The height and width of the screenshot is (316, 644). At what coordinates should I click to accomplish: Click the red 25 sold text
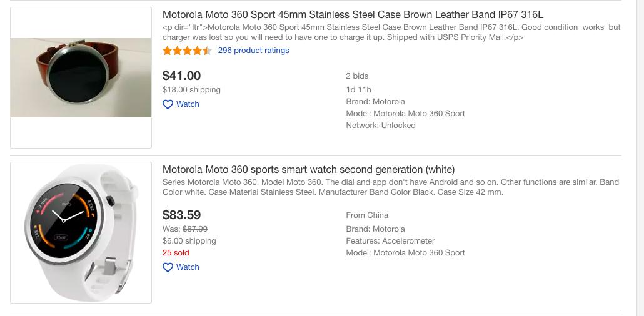tap(176, 253)
